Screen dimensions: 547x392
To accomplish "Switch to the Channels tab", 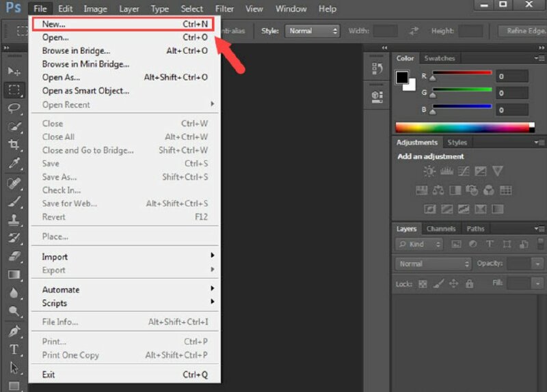I will [441, 229].
